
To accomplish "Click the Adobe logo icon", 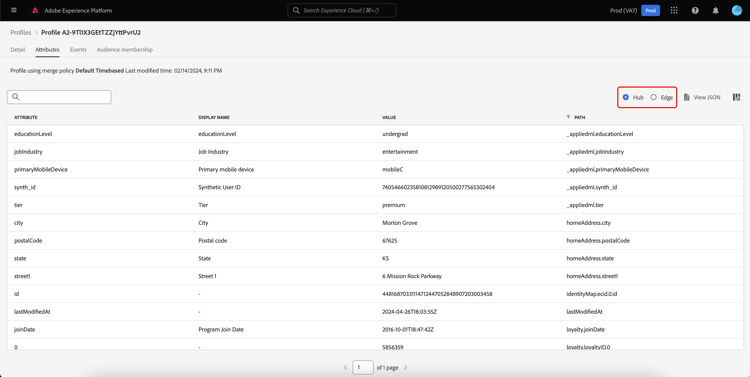I will click(35, 11).
